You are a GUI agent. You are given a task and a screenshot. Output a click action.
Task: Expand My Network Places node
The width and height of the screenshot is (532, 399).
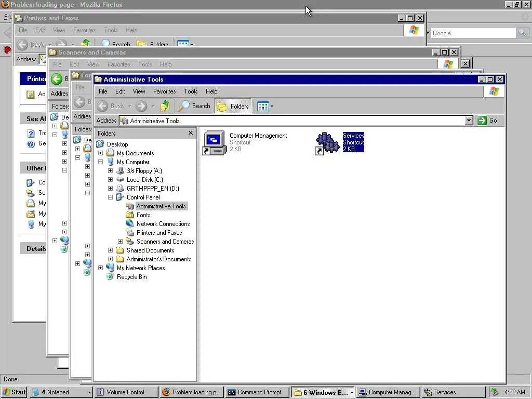[x=100, y=268]
